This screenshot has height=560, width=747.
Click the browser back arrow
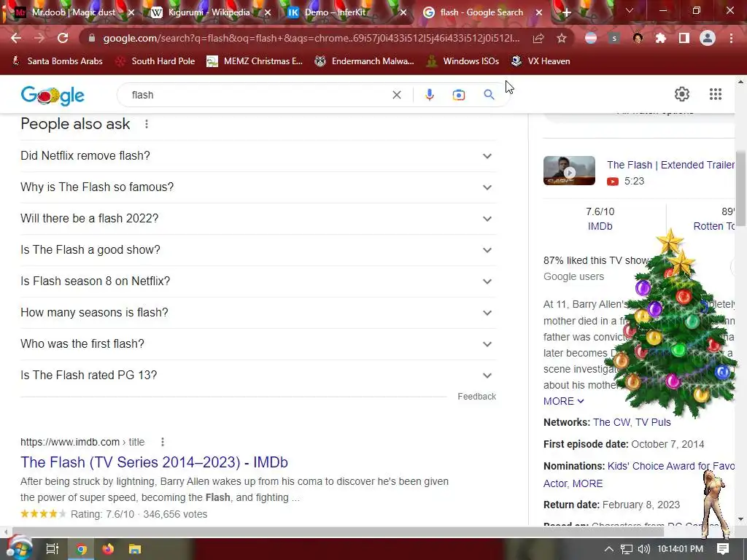coord(16,38)
